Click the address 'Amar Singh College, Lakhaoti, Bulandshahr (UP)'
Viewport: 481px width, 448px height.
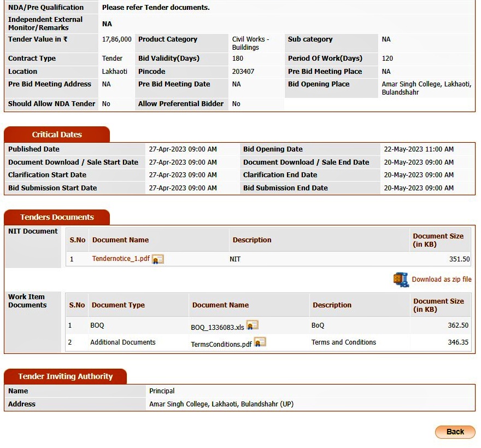tap(221, 404)
